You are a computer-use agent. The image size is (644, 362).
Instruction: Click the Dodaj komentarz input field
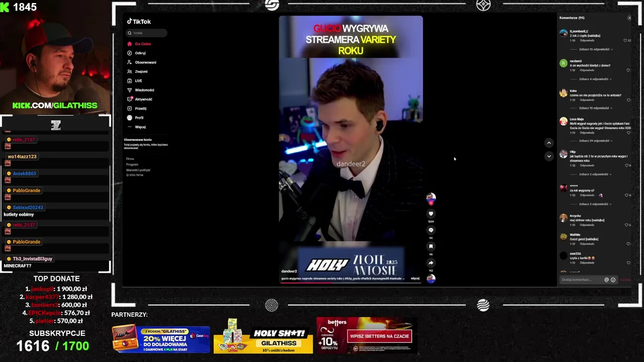coord(582,280)
